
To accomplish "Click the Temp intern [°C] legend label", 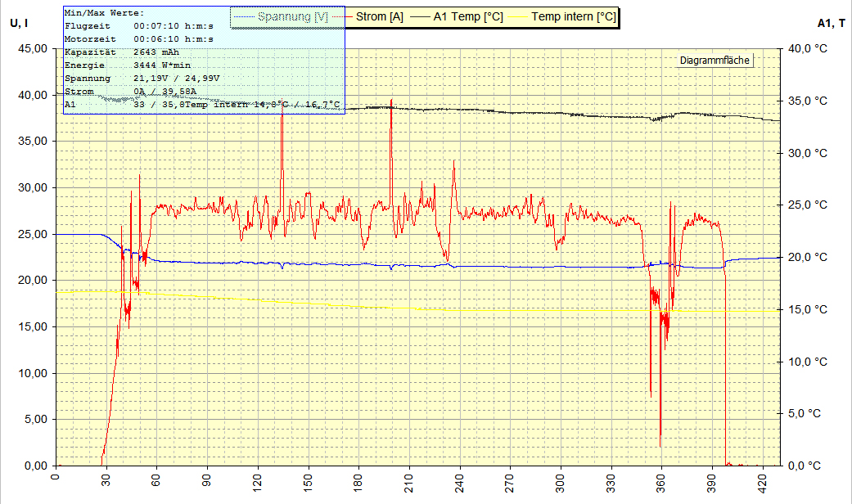I will point(573,16).
